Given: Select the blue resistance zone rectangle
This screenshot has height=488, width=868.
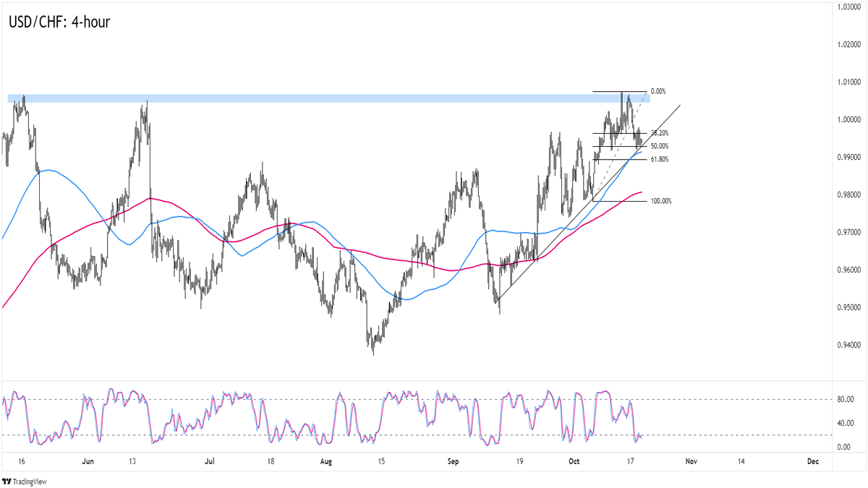Looking at the screenshot, I should pos(329,98).
